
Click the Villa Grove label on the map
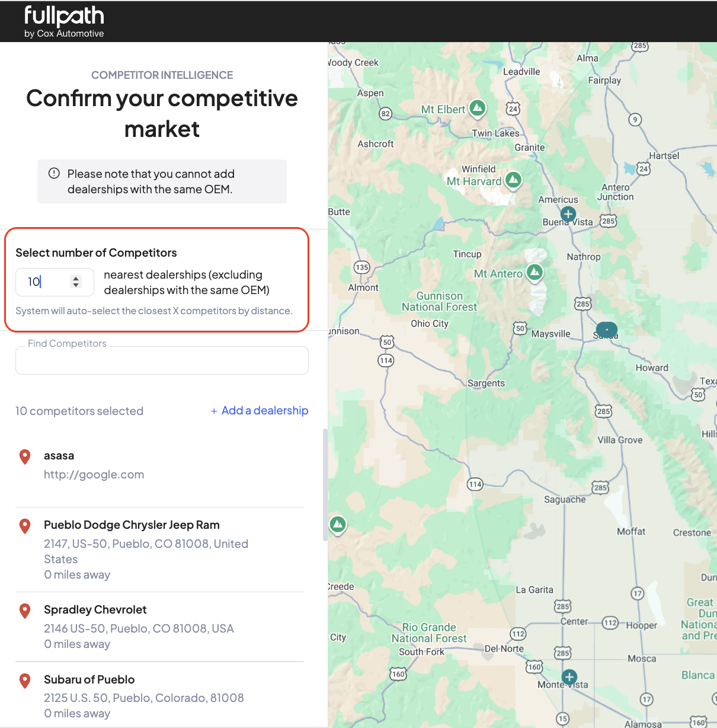(x=620, y=440)
